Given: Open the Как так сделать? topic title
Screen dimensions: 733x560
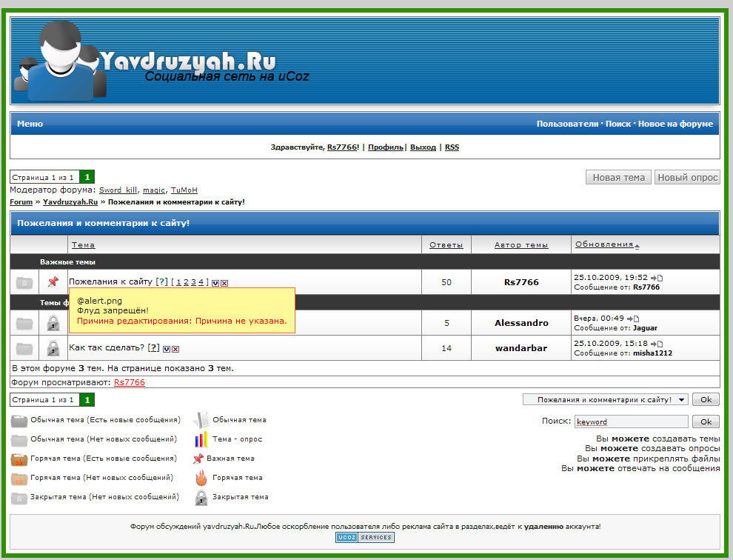Looking at the screenshot, I should pos(107,347).
